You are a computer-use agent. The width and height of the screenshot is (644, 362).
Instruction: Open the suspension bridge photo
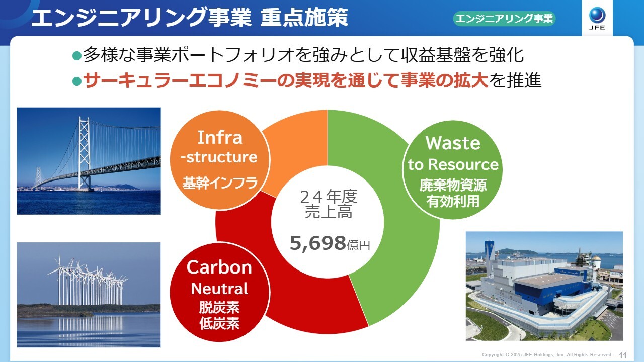coord(89,161)
